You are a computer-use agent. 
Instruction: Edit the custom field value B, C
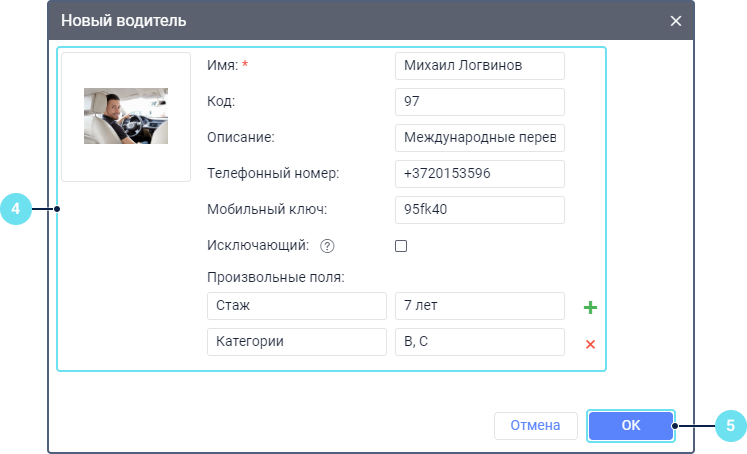point(480,342)
